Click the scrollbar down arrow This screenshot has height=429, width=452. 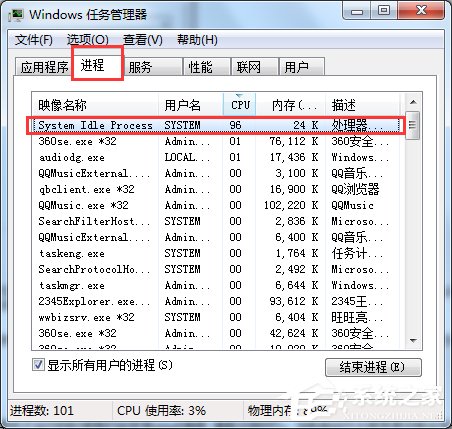413,341
